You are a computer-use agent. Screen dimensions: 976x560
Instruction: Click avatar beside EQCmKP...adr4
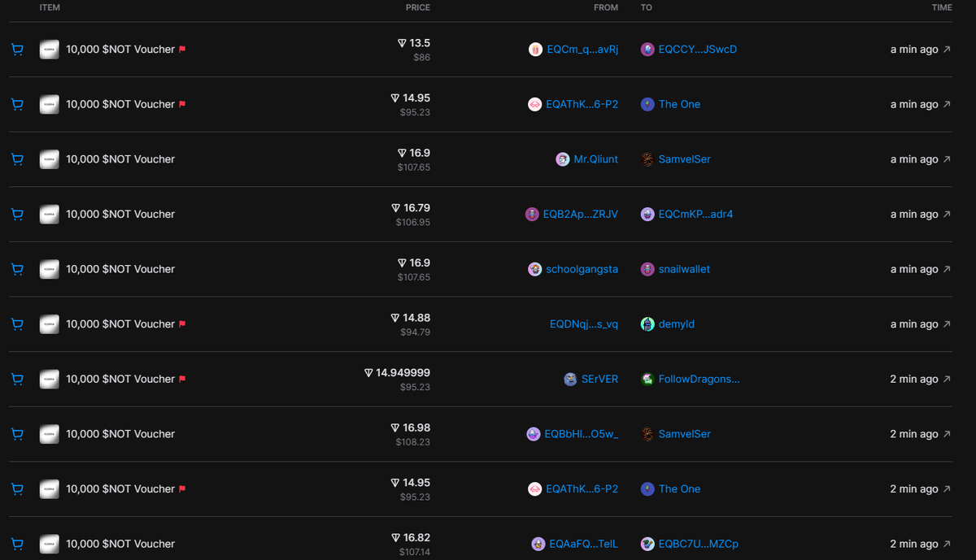click(x=647, y=215)
